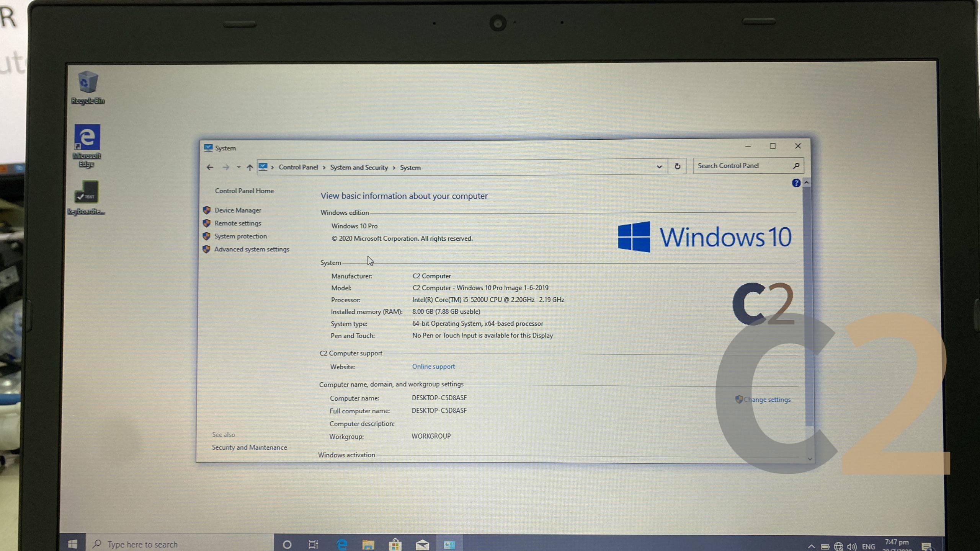Open Control Panel Home link
Viewport: 980px width, 551px height.
pyautogui.click(x=244, y=191)
